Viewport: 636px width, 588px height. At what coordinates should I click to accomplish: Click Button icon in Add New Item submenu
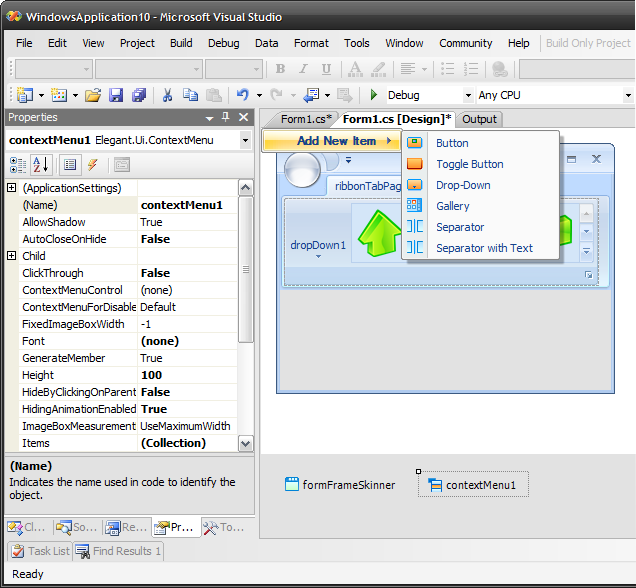point(415,142)
